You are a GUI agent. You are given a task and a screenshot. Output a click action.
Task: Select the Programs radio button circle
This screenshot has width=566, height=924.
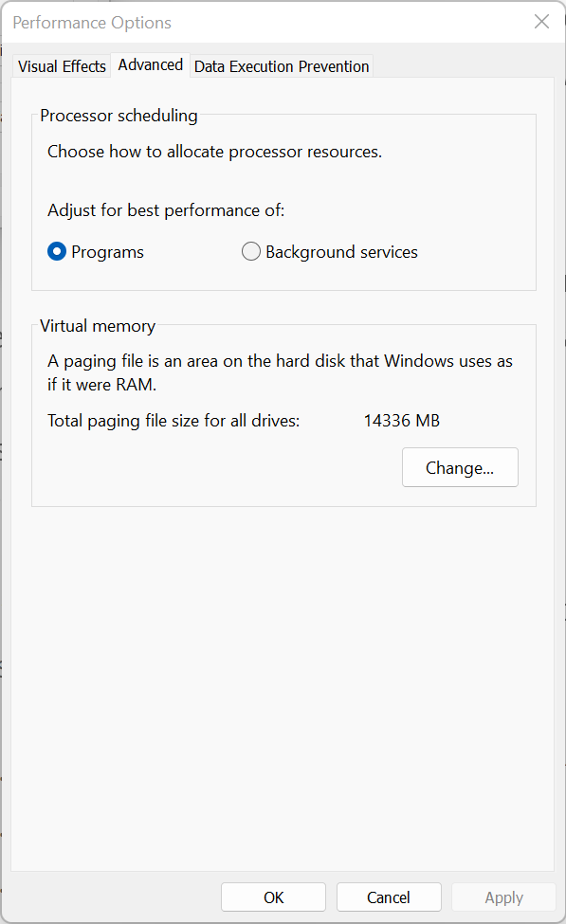57,252
